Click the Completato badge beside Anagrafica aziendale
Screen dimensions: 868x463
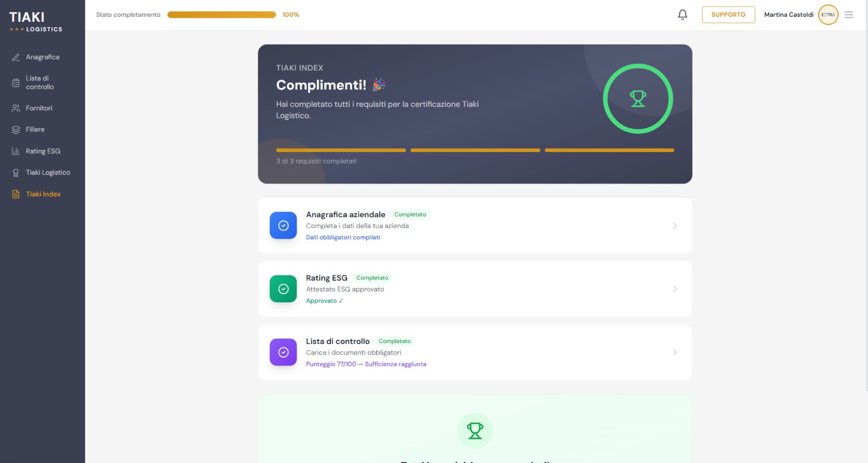[410, 214]
